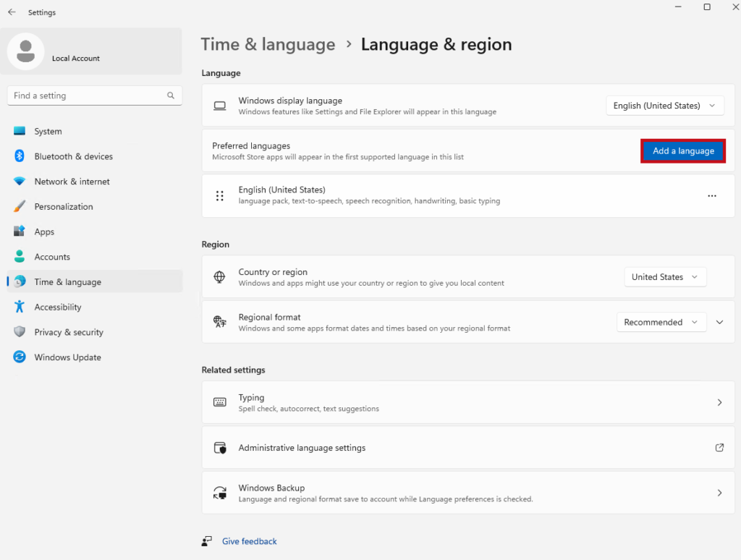Open the Regional format Recommended dropdown
This screenshot has height=560, width=741.
661,323
